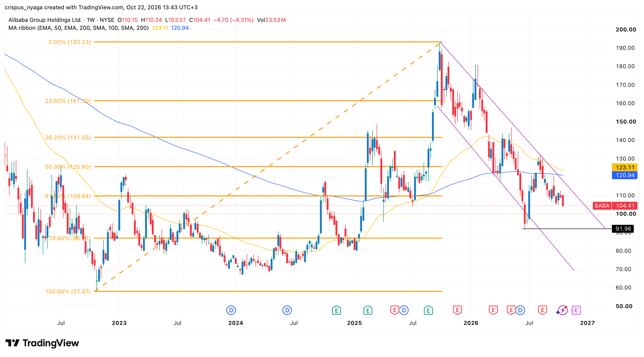Click the dividend marker just before 2024
644x357 pixels.
point(231,310)
